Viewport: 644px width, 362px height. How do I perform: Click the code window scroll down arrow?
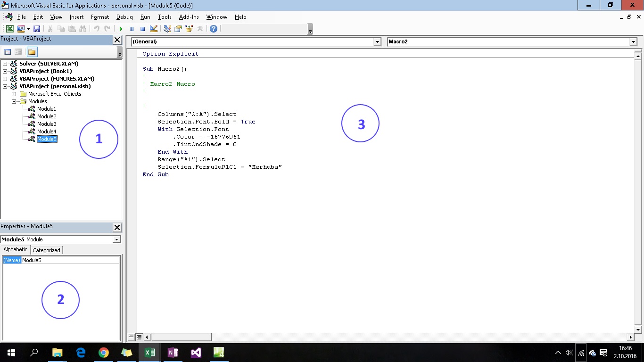coord(638,329)
